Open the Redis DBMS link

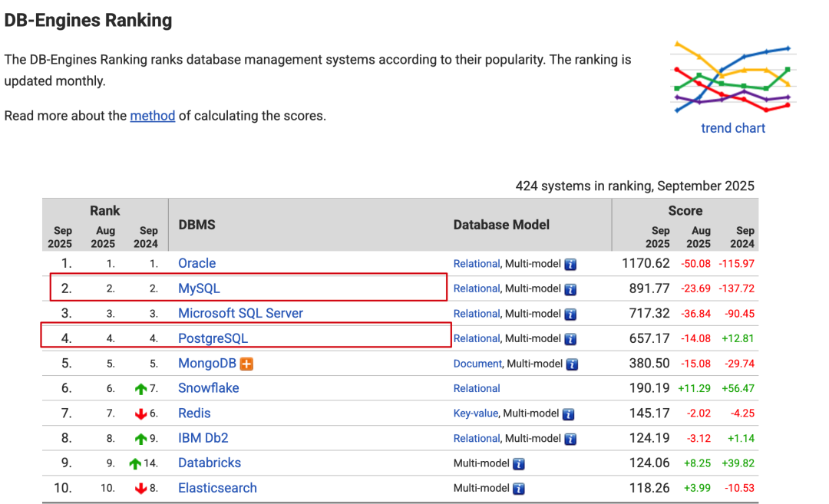[194, 413]
